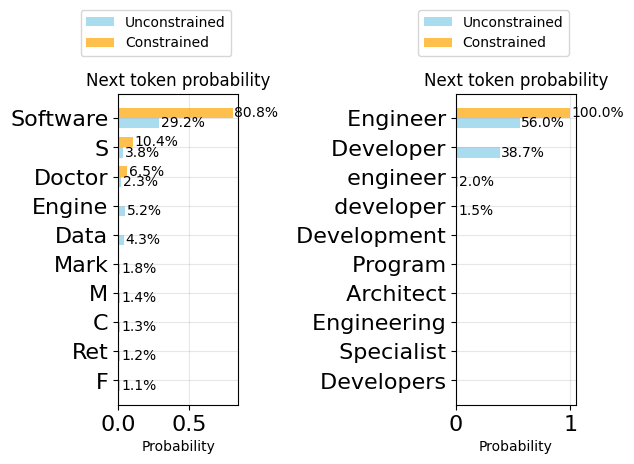Click the orange Constrained swatch in right legend
The image size is (634, 464).
(437, 42)
